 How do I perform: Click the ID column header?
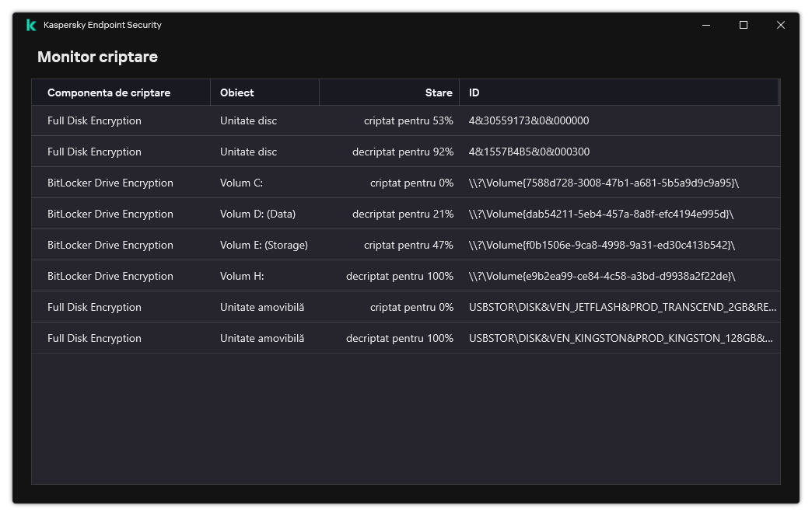coord(474,92)
